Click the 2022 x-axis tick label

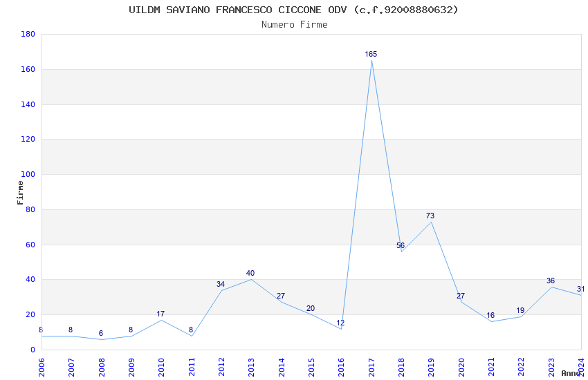522,368
